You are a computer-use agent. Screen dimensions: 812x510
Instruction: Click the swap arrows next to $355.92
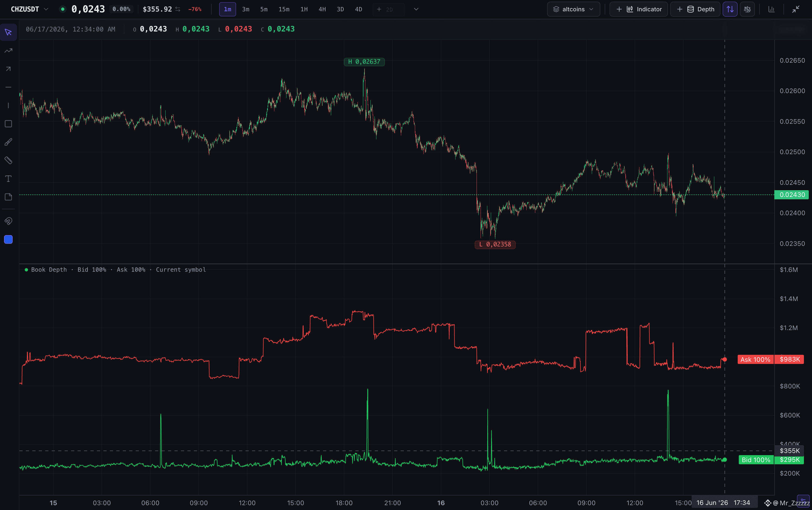(178, 9)
